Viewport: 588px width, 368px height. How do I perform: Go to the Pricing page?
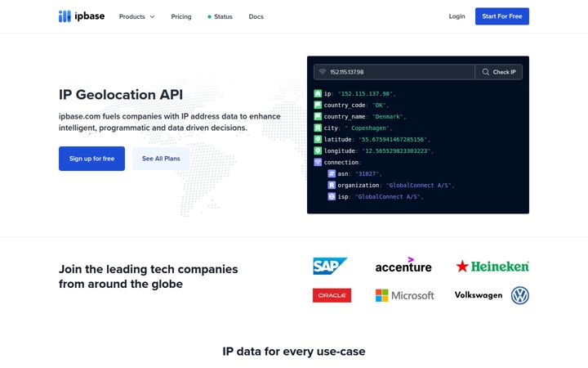pos(181,16)
